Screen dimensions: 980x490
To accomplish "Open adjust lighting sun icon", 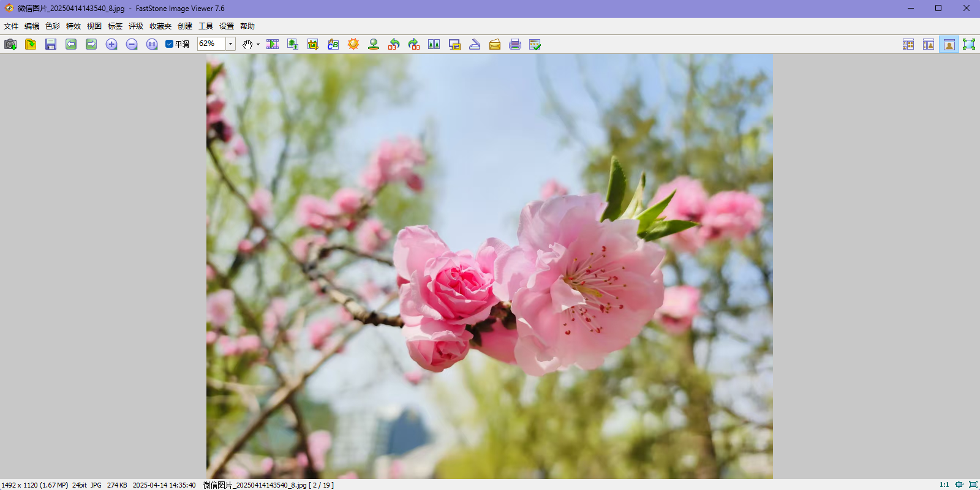I will click(x=353, y=44).
